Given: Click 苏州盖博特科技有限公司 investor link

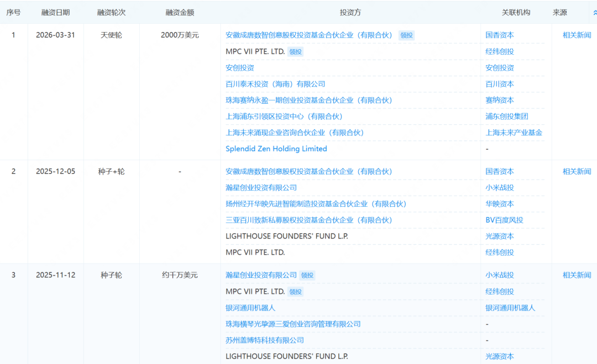Looking at the screenshot, I should click(265, 340).
